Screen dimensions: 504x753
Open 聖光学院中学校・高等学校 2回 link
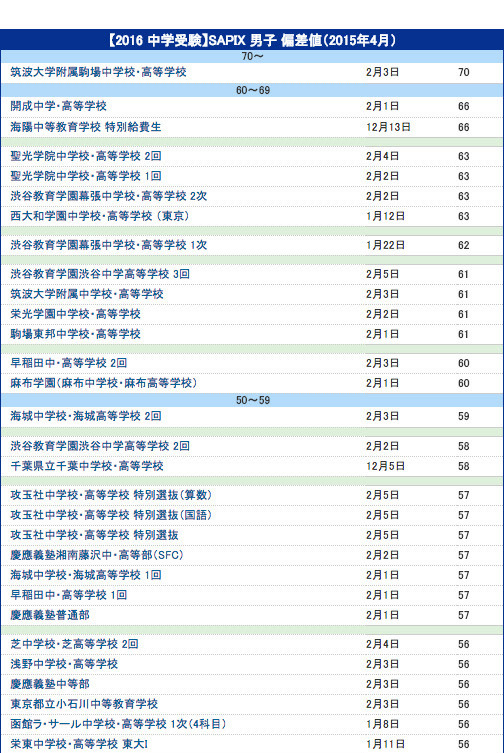pyautogui.click(x=86, y=156)
